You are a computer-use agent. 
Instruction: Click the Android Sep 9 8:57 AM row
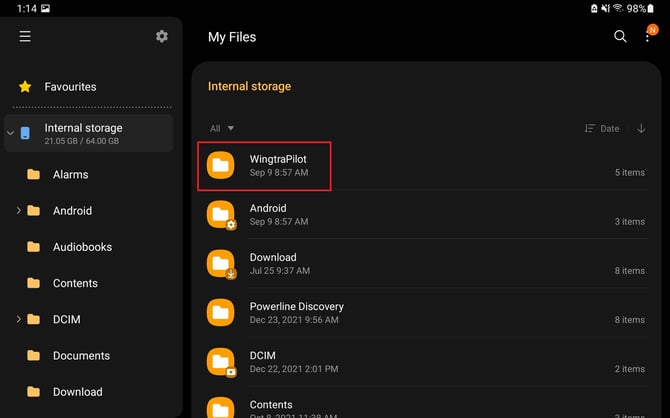click(426, 215)
